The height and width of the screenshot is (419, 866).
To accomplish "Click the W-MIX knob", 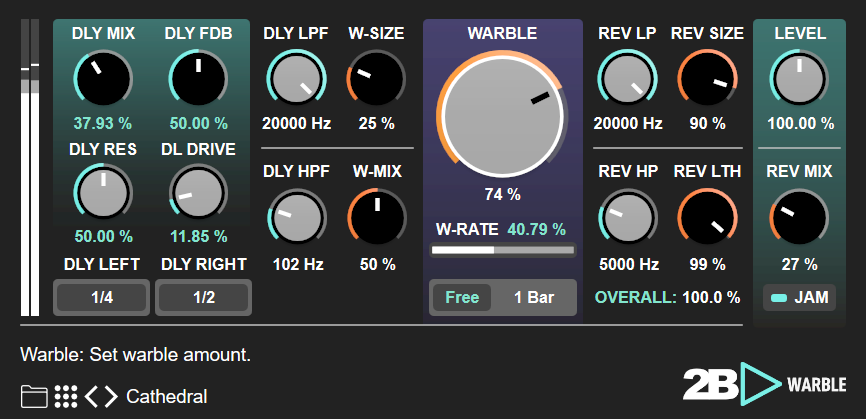I will click(376, 218).
